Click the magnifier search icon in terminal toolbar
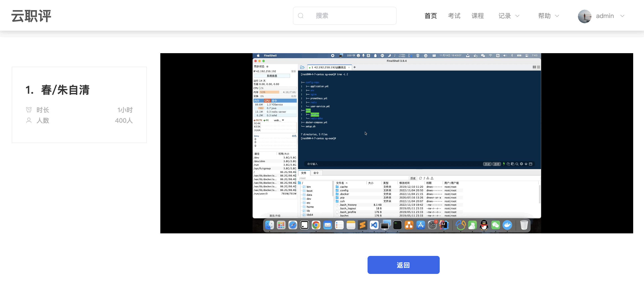 [x=517, y=164]
